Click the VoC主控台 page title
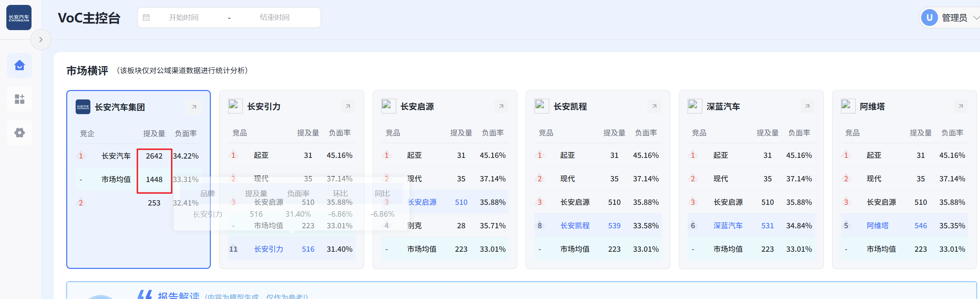 [89, 18]
